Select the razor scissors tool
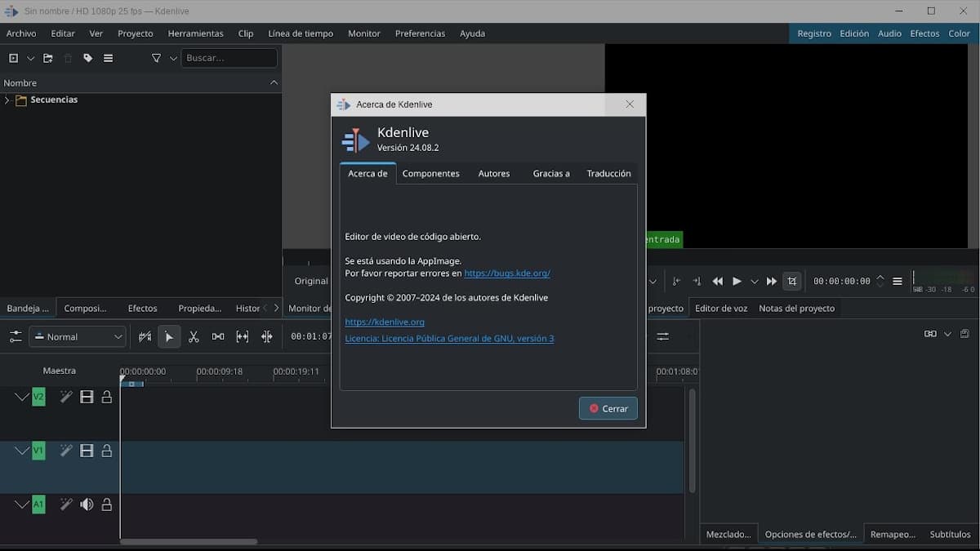The image size is (980, 551). (194, 336)
